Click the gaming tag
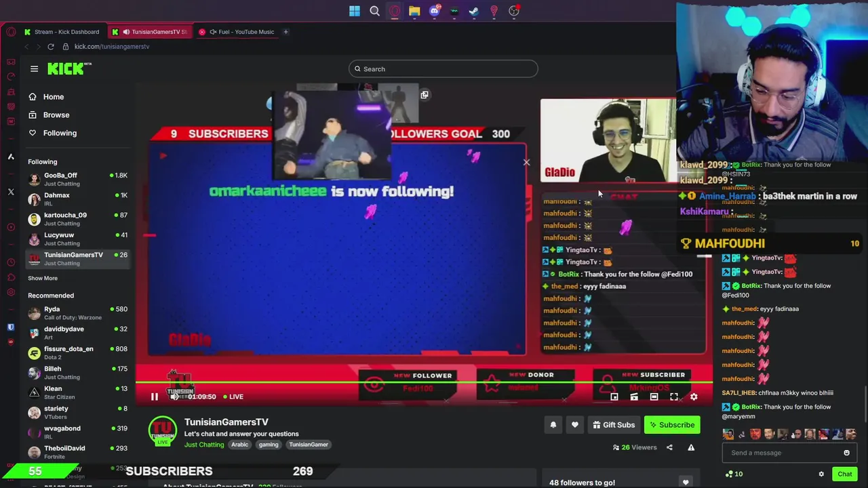 tap(269, 445)
